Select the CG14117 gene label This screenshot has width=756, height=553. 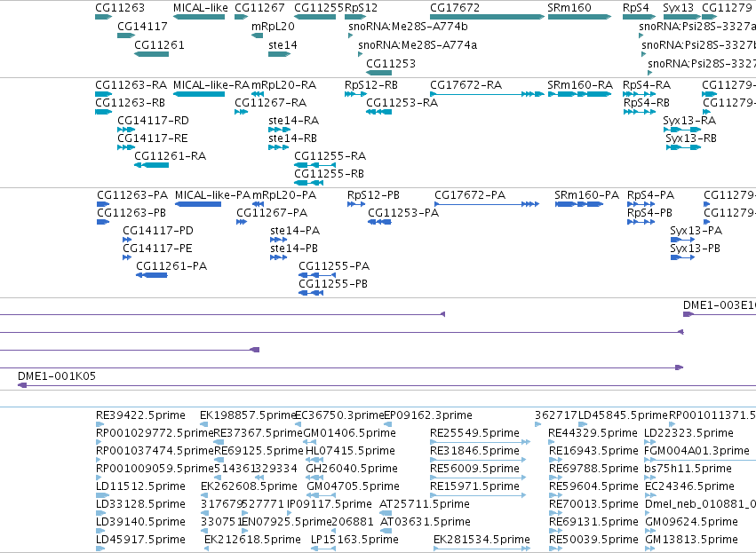[x=142, y=27]
